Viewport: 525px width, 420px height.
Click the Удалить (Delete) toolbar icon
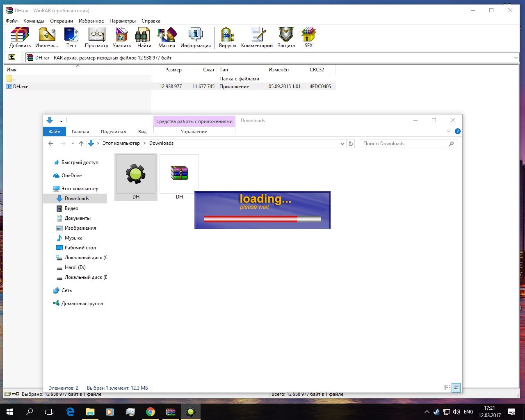(x=121, y=37)
